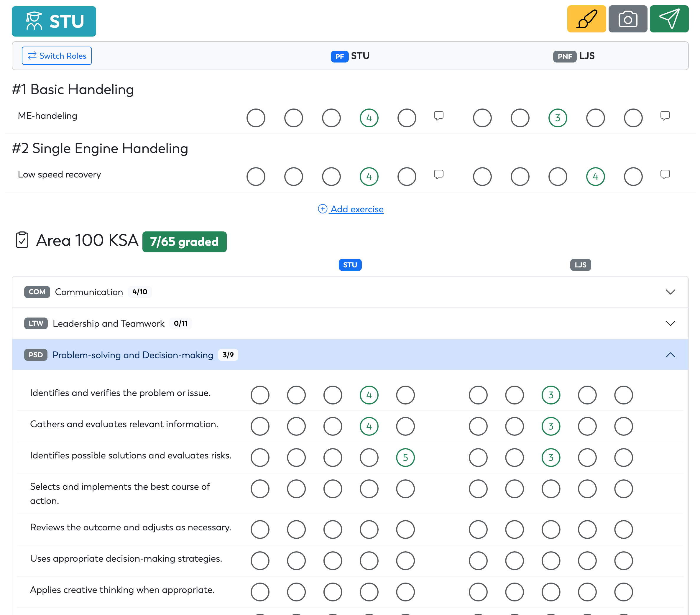Click the 7/65 graded badge
700x615 pixels.
click(184, 242)
